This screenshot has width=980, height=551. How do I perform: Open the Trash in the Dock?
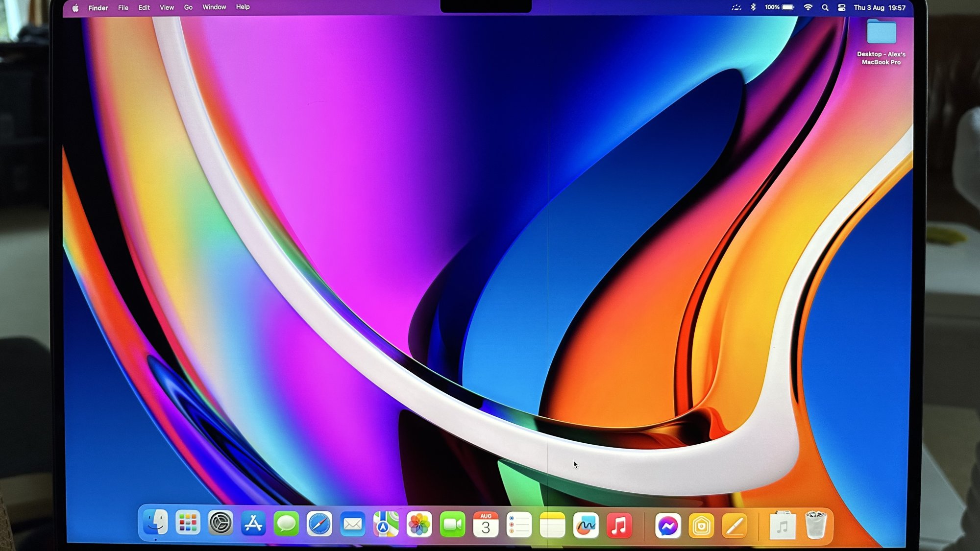[816, 526]
